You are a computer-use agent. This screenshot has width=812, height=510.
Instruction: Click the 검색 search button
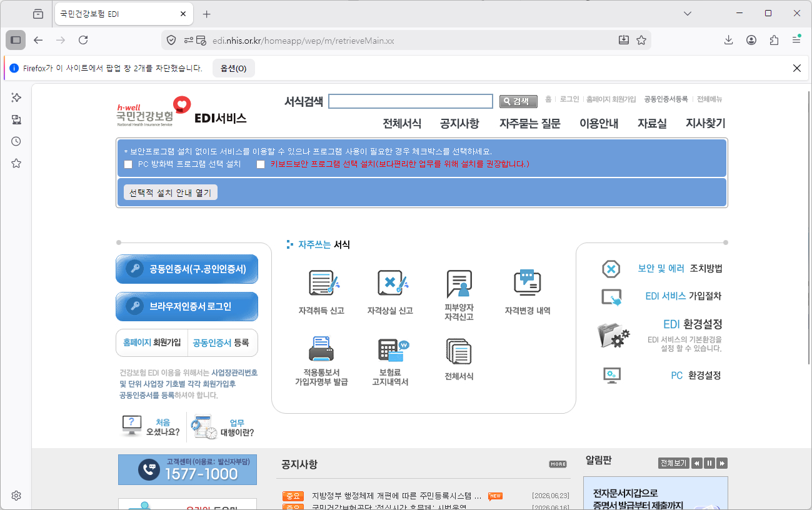518,101
